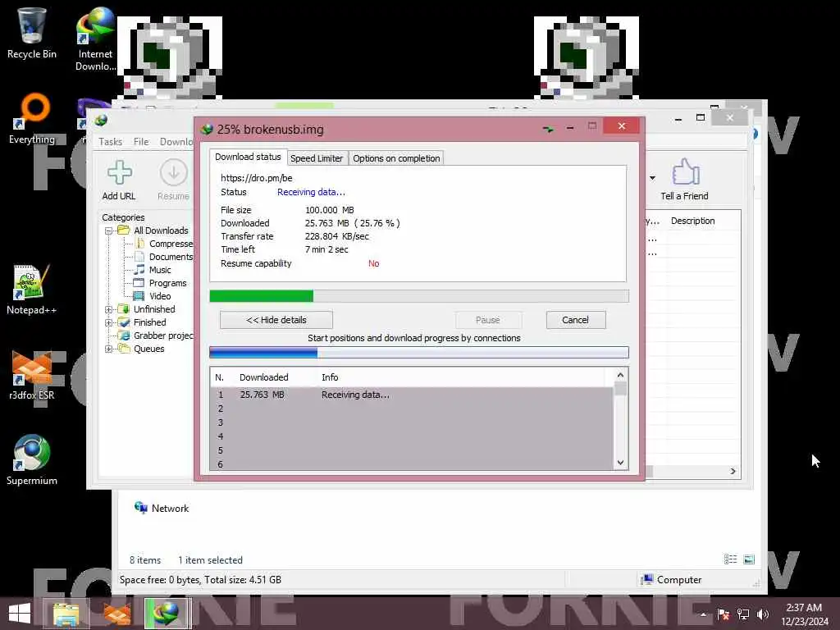This screenshot has width=840, height=630.
Task: Click the details view icon in Explorer status bar
Action: click(x=730, y=559)
